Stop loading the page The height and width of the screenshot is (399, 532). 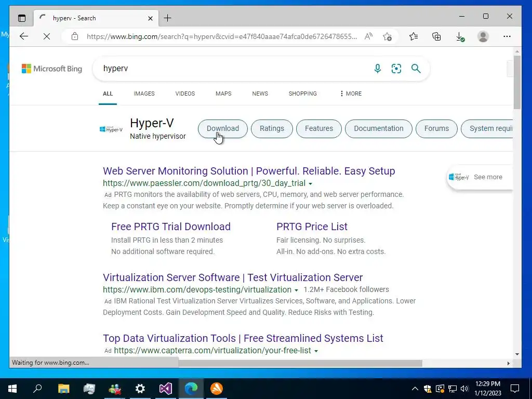point(47,36)
